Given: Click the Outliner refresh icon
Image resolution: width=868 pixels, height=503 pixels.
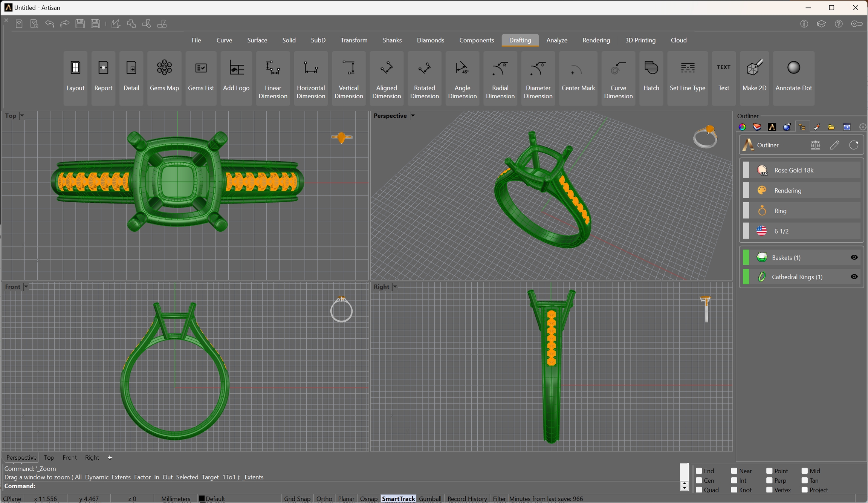Looking at the screenshot, I should point(854,145).
